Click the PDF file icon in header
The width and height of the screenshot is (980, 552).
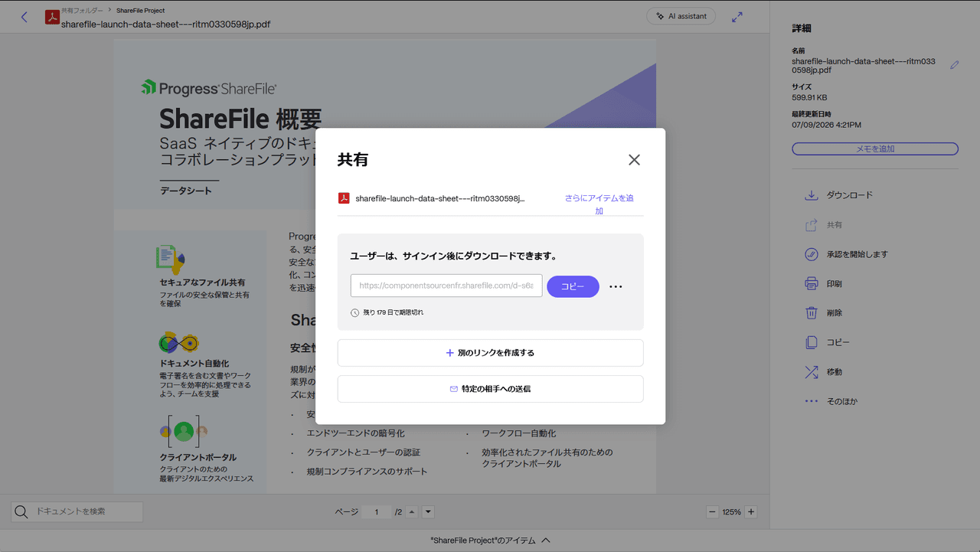pos(52,17)
